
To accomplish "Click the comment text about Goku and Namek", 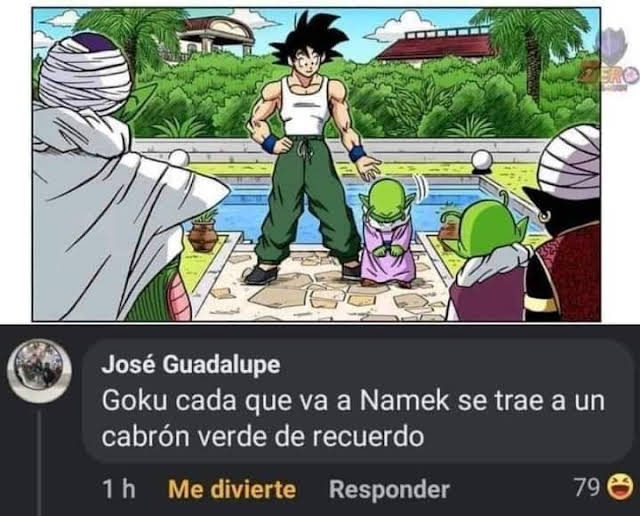I will pos(353,418).
